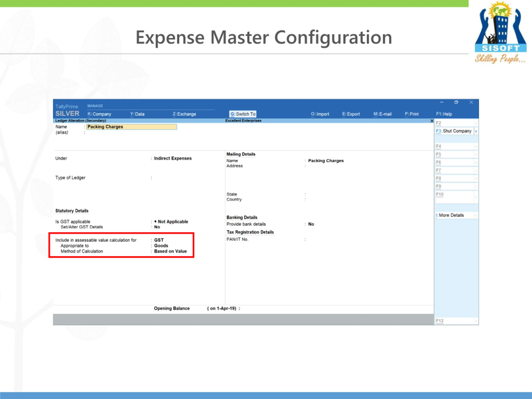Click the MANAGE label in top bar
532x399 pixels.
[x=95, y=106]
